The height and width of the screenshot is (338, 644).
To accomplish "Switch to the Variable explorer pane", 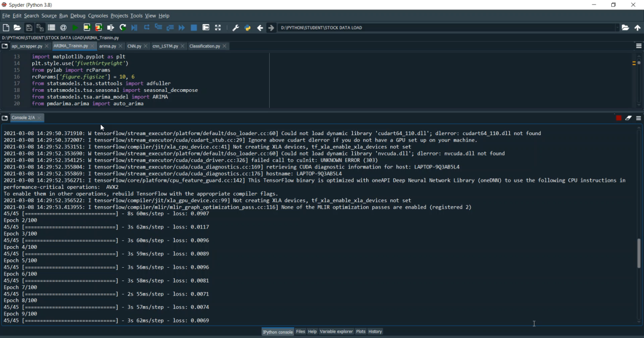I will coord(336,332).
